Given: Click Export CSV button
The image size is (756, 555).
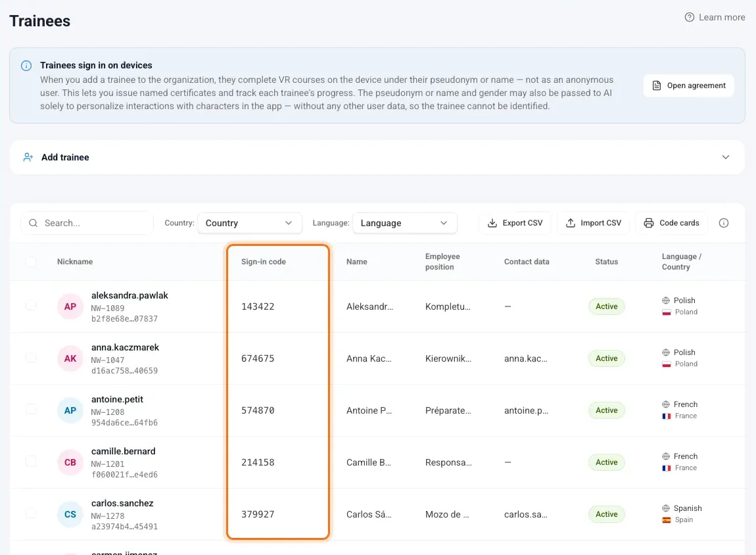Looking at the screenshot, I should (x=515, y=223).
